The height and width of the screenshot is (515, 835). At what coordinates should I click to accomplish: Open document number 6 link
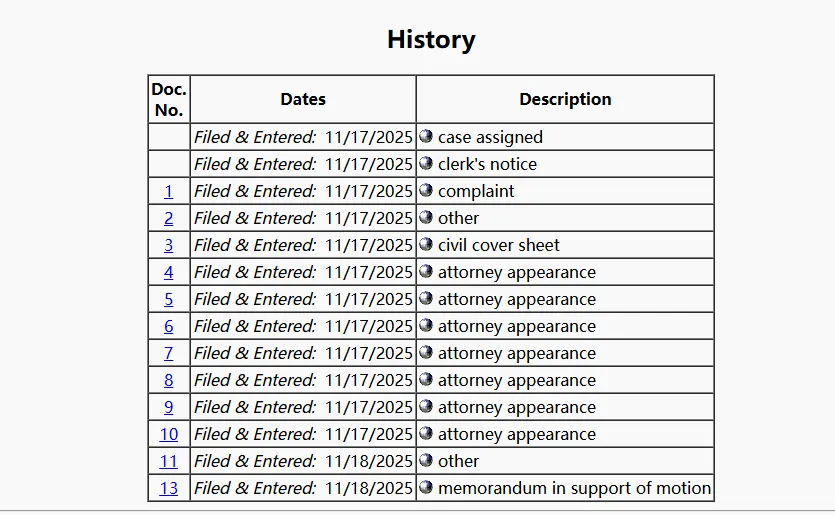tap(169, 326)
